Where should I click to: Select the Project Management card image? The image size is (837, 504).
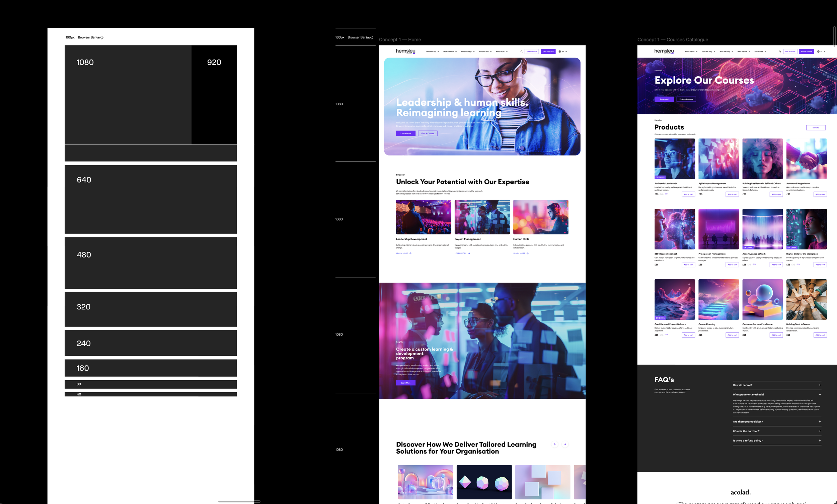pos(482,217)
